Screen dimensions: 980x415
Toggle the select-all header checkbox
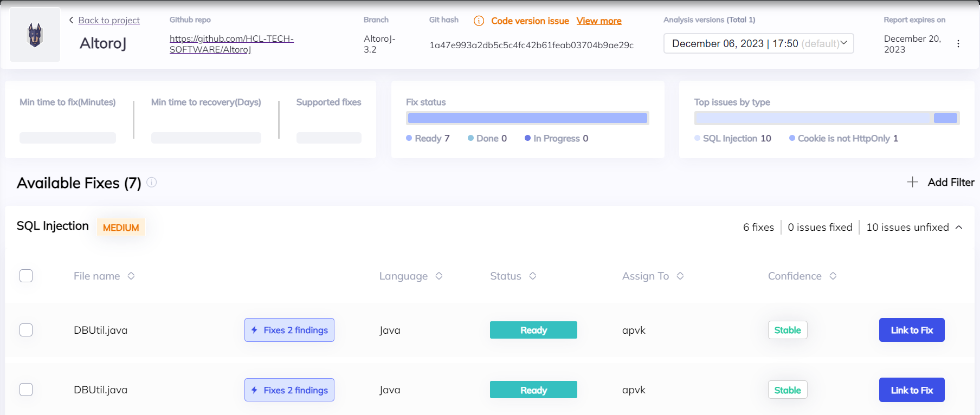tap(26, 276)
